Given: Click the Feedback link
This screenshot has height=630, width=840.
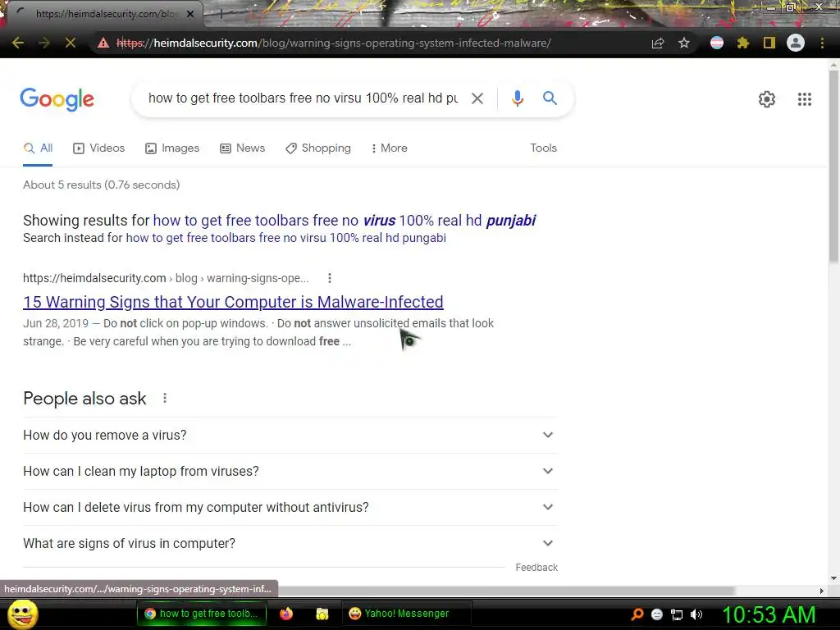Looking at the screenshot, I should [536, 568].
